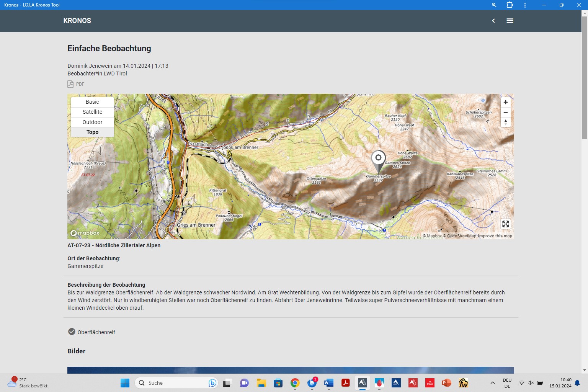This screenshot has height=392, width=588.
Task: Open the Mapbox logo link
Action: pyautogui.click(x=85, y=233)
